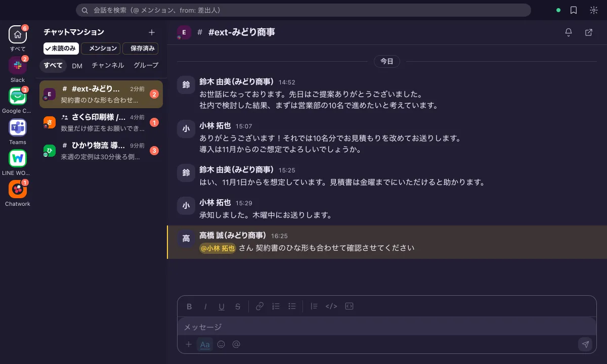
Task: Send the message with paper plane button
Action: pyautogui.click(x=585, y=344)
